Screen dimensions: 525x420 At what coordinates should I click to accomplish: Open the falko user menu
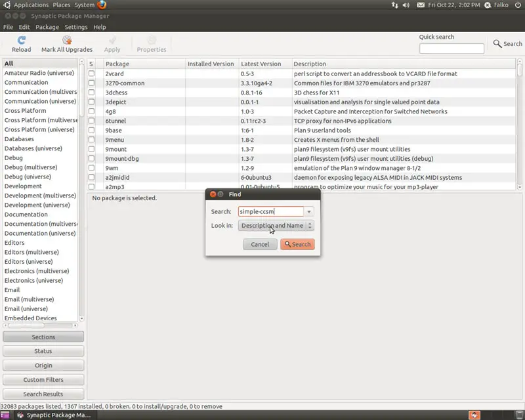click(x=497, y=5)
